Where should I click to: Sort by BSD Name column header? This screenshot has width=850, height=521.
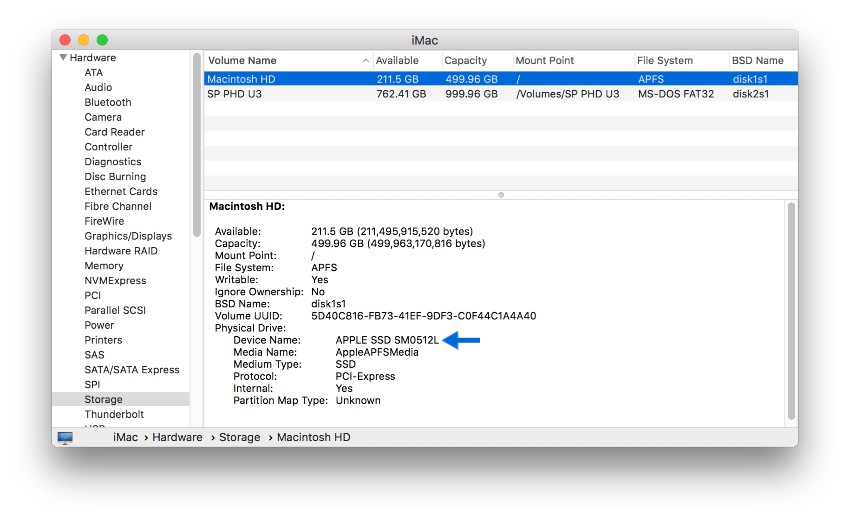click(757, 61)
